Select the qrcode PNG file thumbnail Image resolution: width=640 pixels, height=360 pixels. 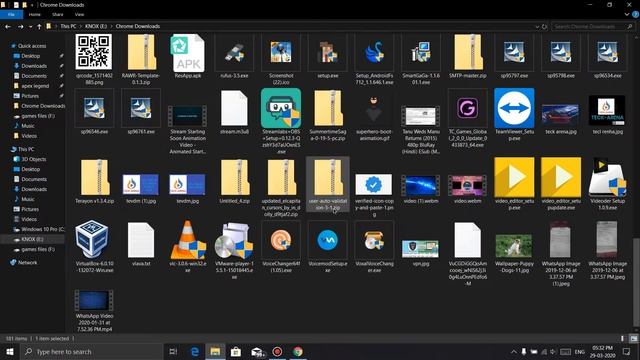point(94,52)
